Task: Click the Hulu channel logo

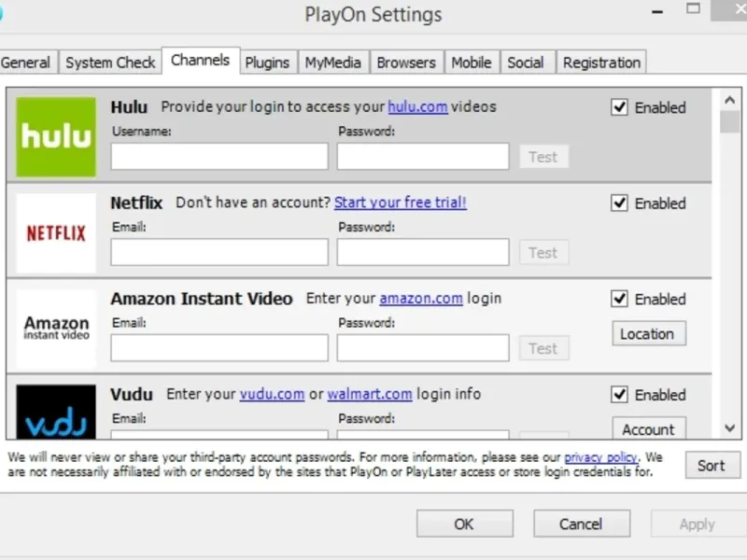Action: pyautogui.click(x=56, y=137)
